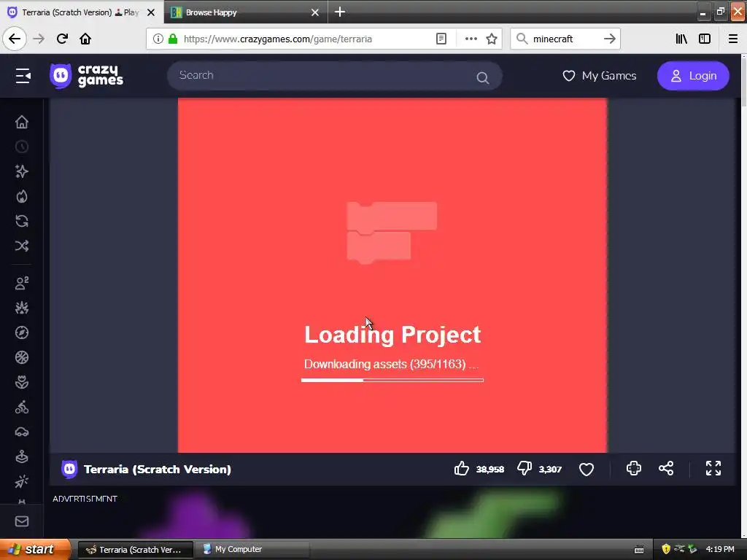Open the Firefox hamburger menu
This screenshot has height=560, width=747.
click(733, 39)
